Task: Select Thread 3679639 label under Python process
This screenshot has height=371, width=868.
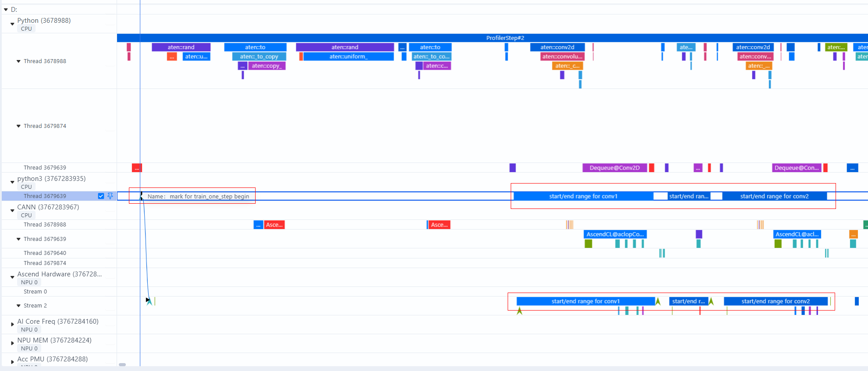Action: 45,168
